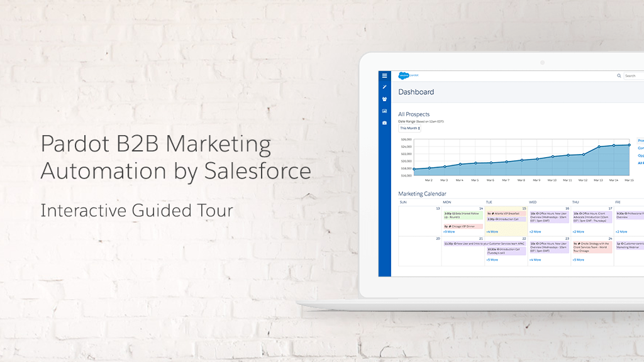Focus the Search input field
The image size is (644, 362).
coord(634,75)
